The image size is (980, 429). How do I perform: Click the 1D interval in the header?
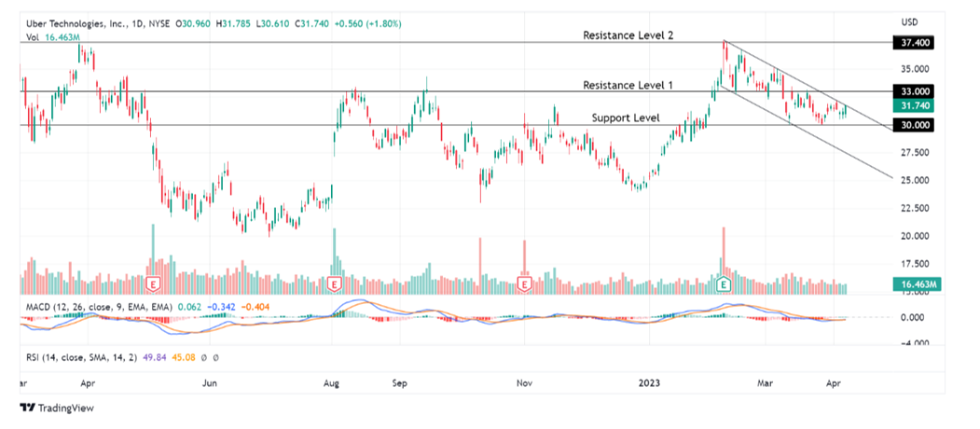point(137,23)
